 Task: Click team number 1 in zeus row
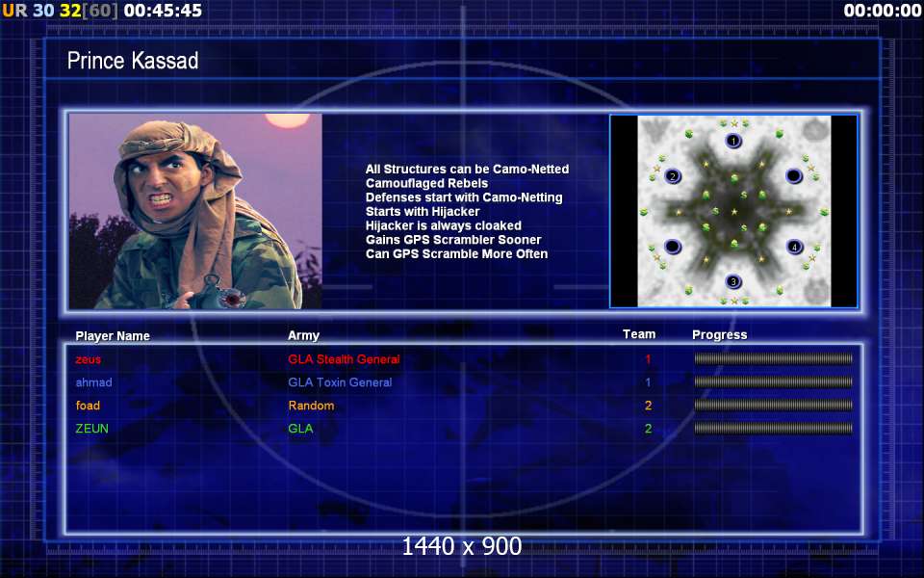pos(648,359)
